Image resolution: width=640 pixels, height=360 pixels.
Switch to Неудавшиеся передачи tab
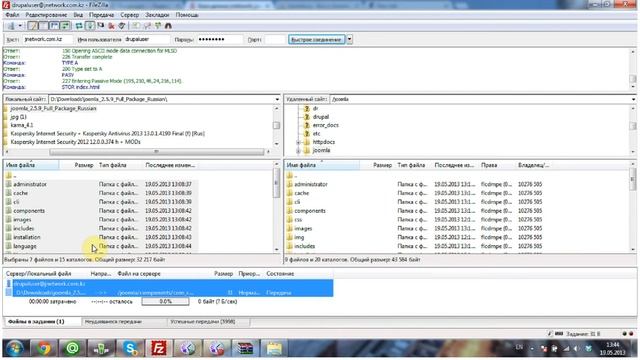pos(124,322)
